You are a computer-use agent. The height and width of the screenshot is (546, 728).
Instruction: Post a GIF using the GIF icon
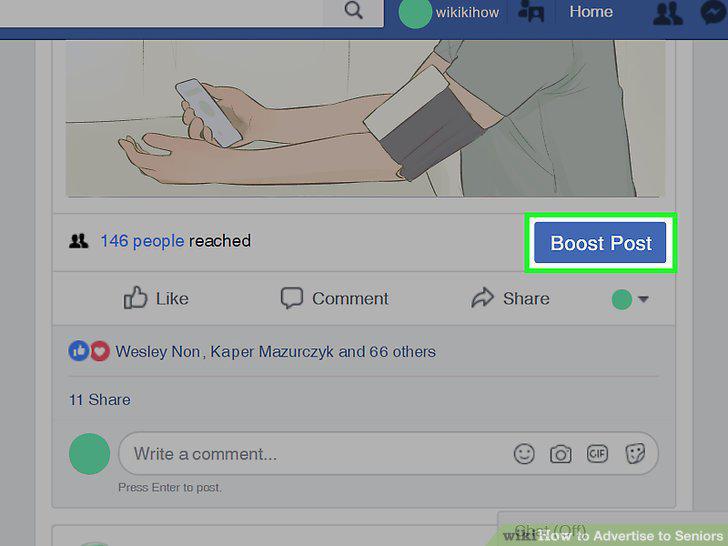coord(597,454)
